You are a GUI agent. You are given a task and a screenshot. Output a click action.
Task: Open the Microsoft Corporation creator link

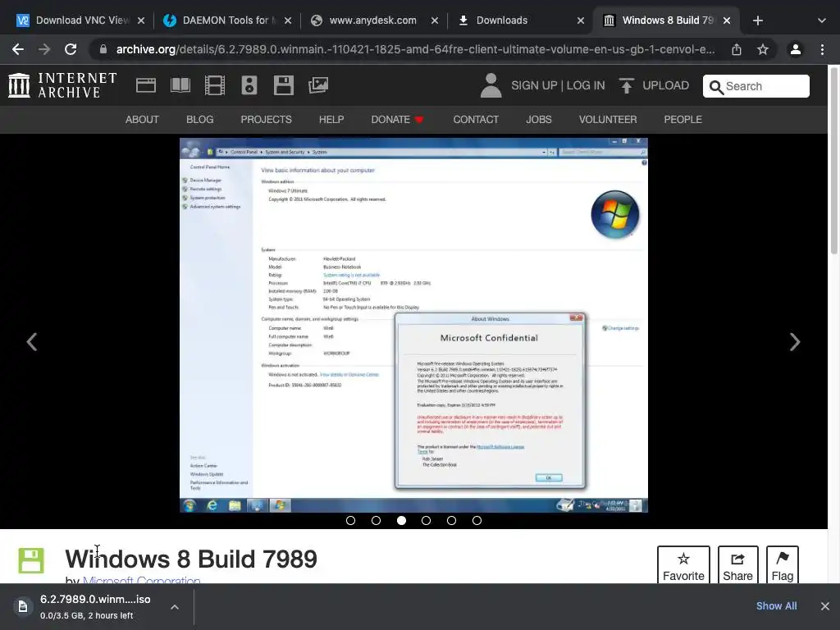pyautogui.click(x=142, y=580)
